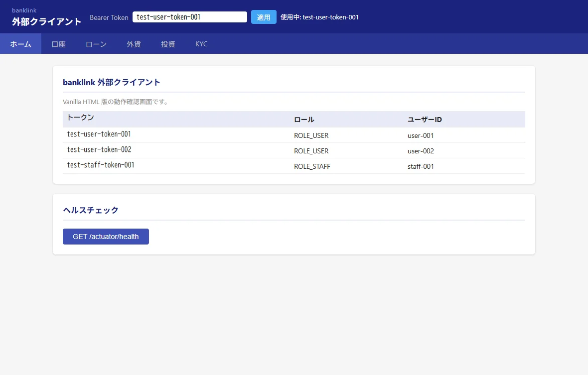Select the test-staff-token-001 table cell
Image resolution: width=588 pixels, height=375 pixels.
(x=176, y=165)
